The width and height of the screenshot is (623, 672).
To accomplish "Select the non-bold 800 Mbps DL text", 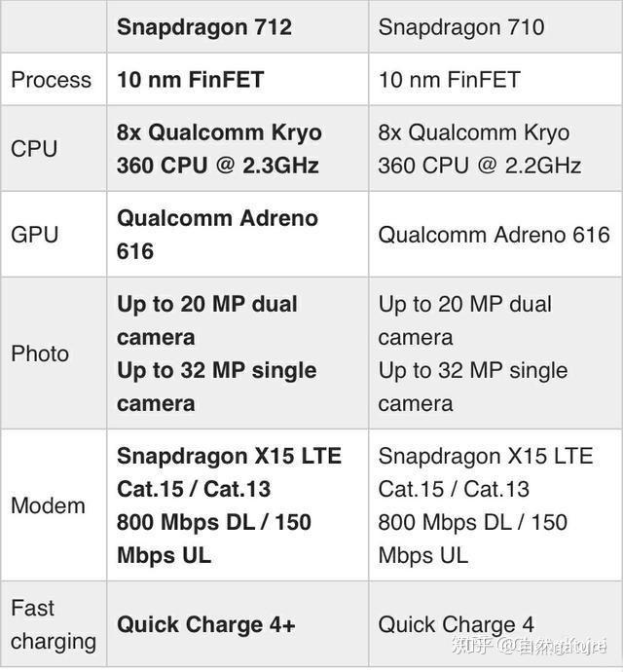I will (x=445, y=522).
